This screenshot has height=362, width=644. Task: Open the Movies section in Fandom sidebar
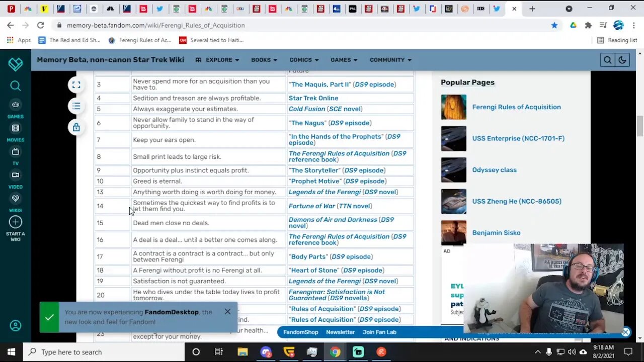[16, 132]
